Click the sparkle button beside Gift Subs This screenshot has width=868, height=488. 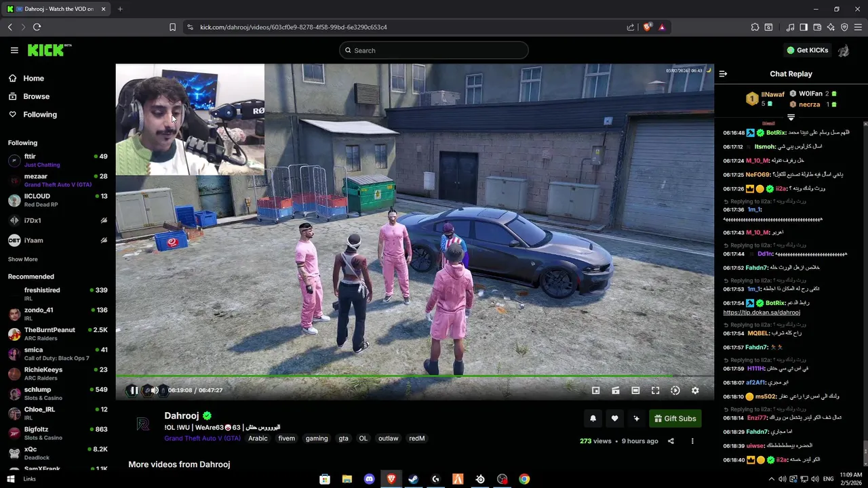(636, 419)
